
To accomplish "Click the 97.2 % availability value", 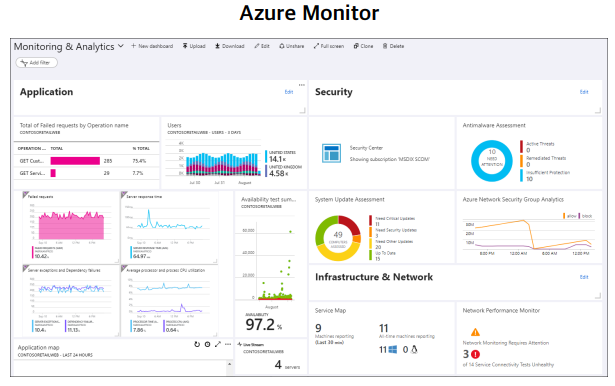I will (264, 325).
